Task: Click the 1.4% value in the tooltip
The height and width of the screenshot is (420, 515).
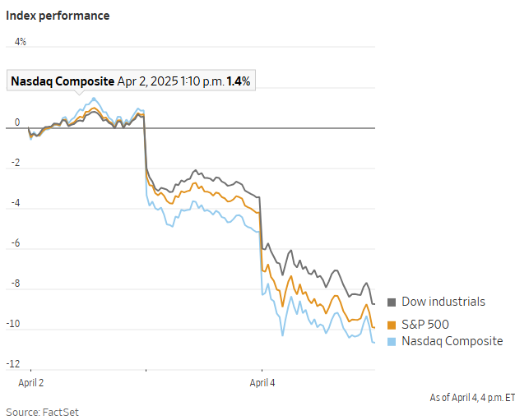Action: pyautogui.click(x=238, y=81)
